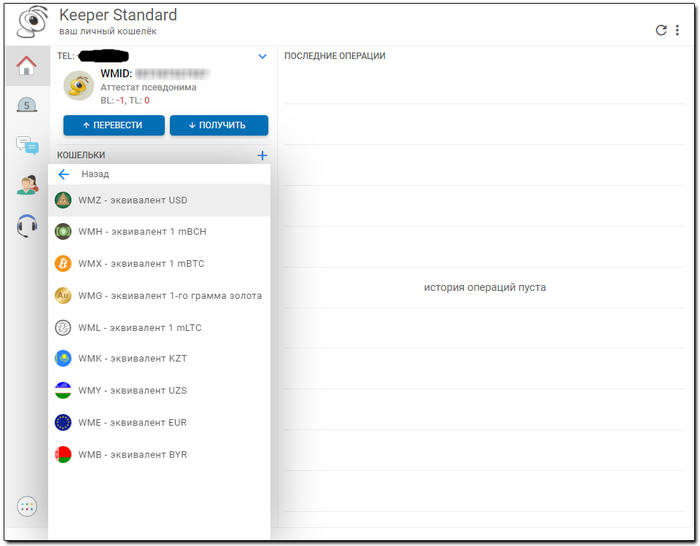
Task: Click the Назад label
Action: 95,174
